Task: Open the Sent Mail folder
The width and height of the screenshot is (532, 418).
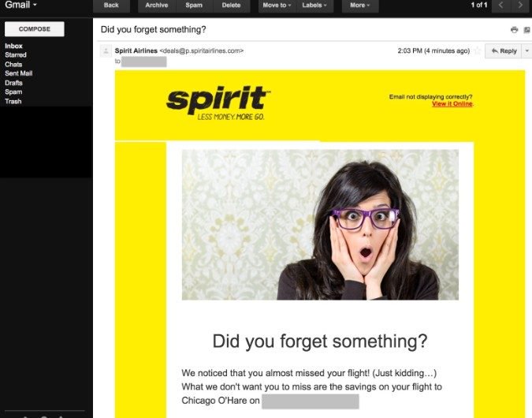Action: coord(19,73)
